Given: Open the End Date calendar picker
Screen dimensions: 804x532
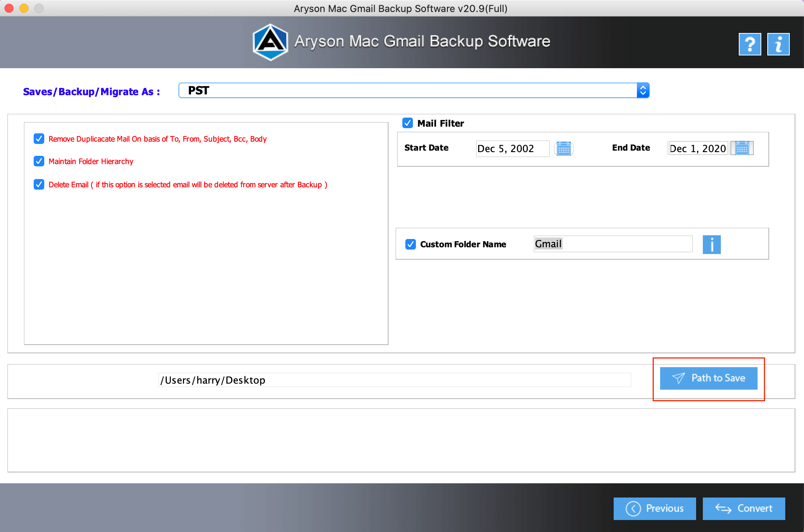Looking at the screenshot, I should tap(742, 148).
